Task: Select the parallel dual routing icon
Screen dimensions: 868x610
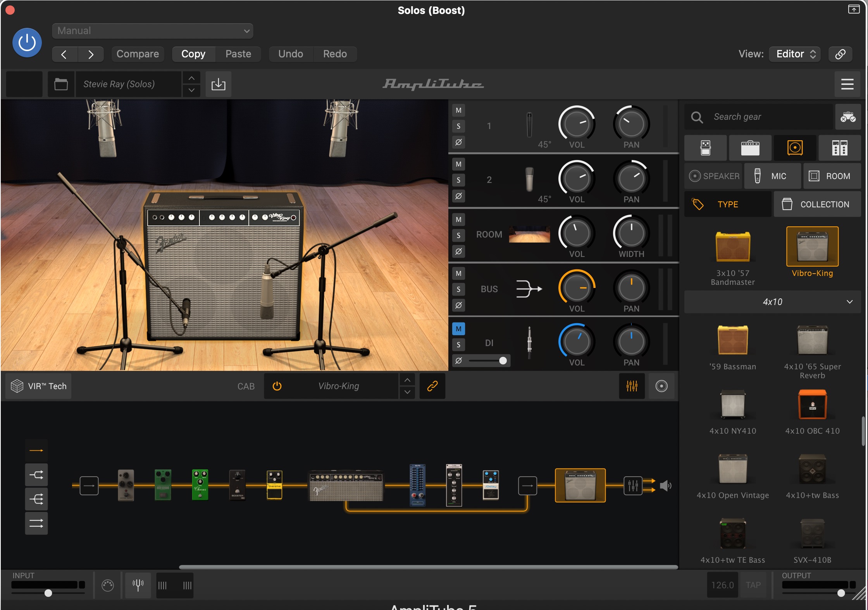Action: coord(36,524)
